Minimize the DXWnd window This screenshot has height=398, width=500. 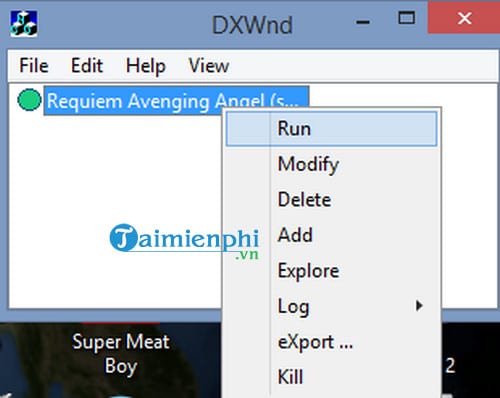tap(363, 22)
